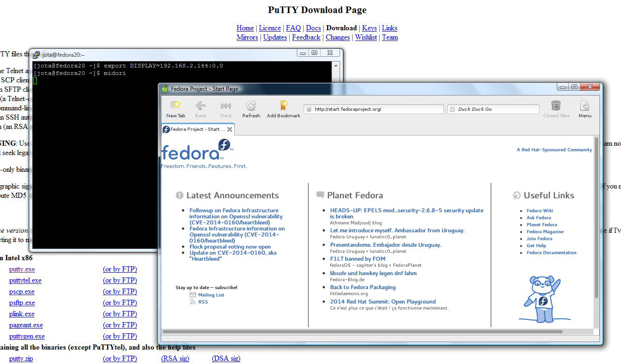Screen dimensions: 621x364
Task: Click the RSS feed icon
Action: coord(193,302)
